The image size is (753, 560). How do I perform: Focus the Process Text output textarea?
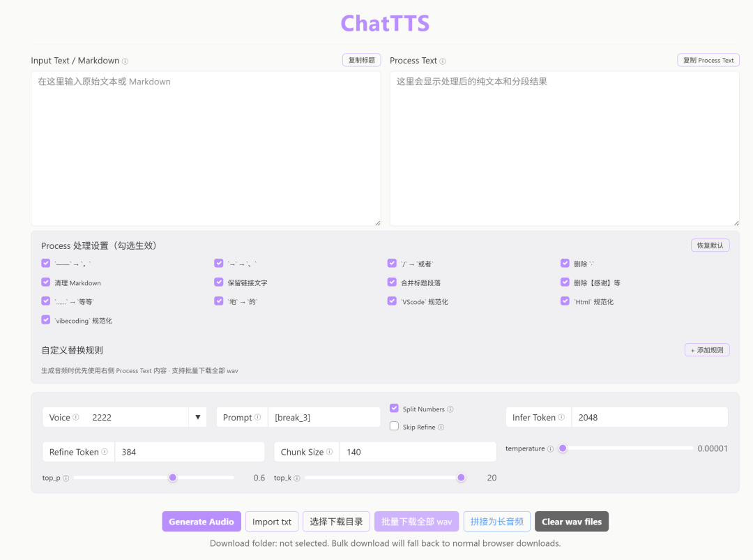pos(564,149)
